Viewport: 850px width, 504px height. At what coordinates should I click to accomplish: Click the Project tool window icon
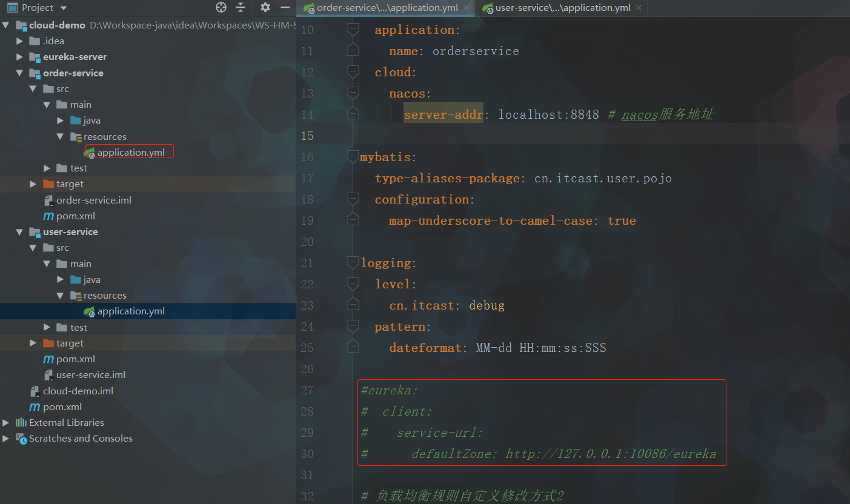(12, 8)
